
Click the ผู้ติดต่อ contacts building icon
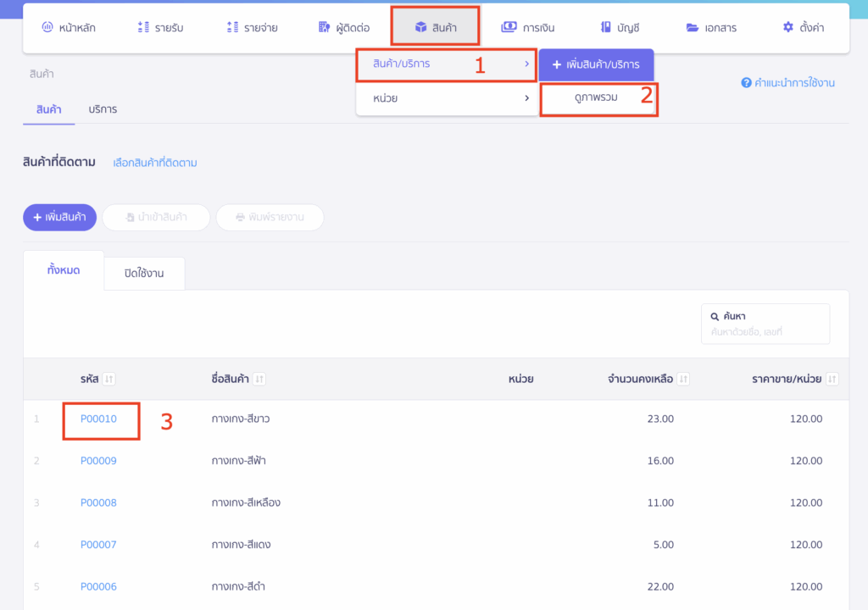point(324,27)
